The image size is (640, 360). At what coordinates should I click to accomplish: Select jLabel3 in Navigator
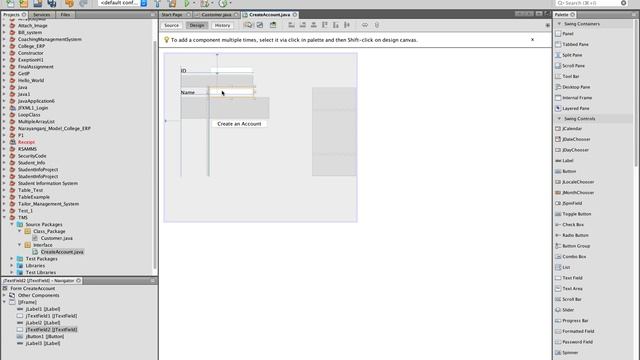pos(42,343)
